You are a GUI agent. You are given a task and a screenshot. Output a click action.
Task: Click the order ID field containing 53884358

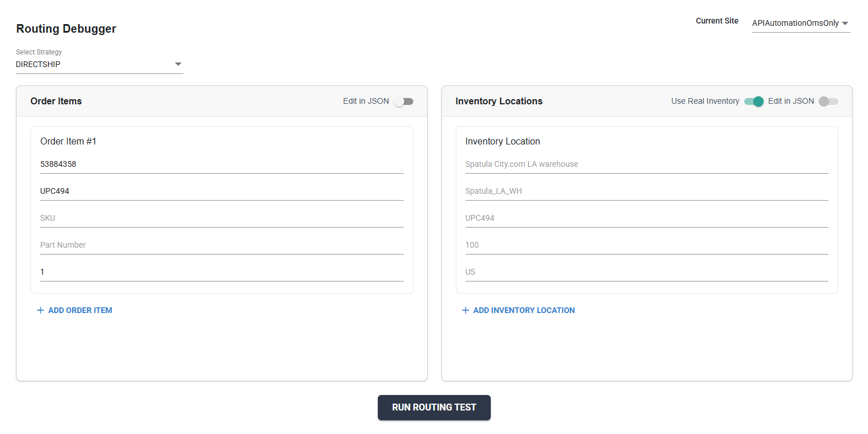click(221, 165)
